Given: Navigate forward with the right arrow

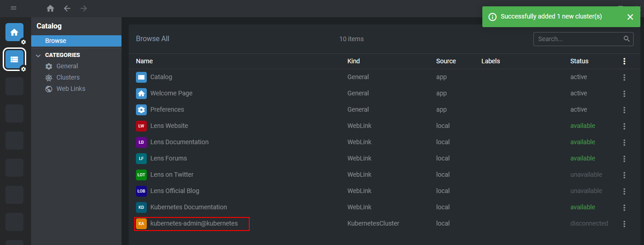Looking at the screenshot, I should [x=84, y=8].
